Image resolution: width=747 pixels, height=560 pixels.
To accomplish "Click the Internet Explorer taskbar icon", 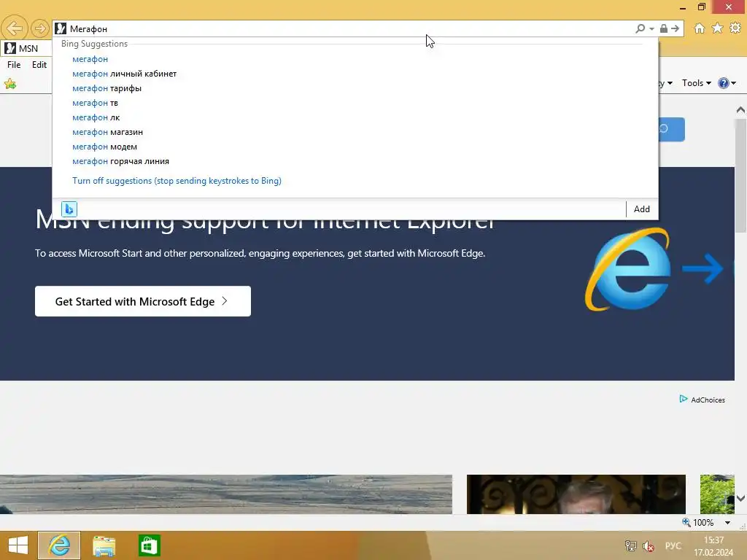I will [x=59, y=545].
